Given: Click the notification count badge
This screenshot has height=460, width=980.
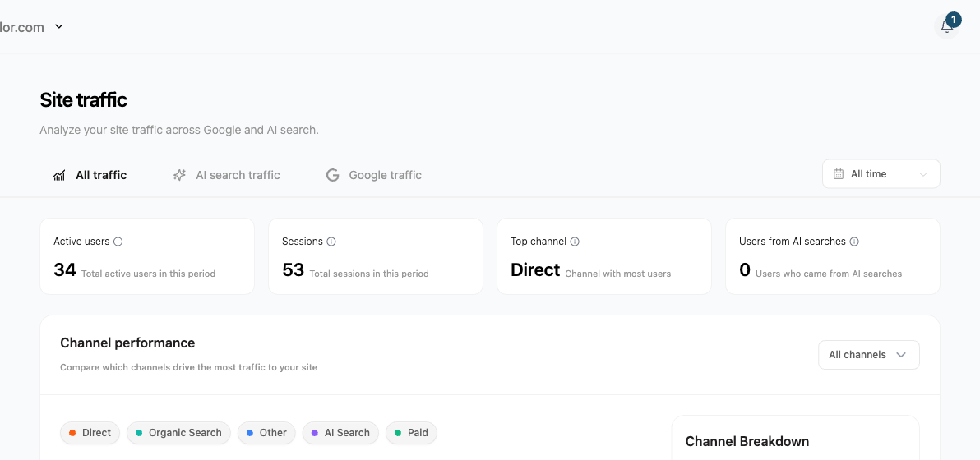Looking at the screenshot, I should pyautogui.click(x=953, y=19).
